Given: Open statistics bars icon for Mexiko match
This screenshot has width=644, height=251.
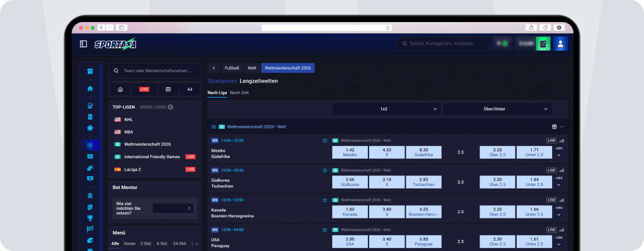Looking at the screenshot, I should tap(561, 141).
